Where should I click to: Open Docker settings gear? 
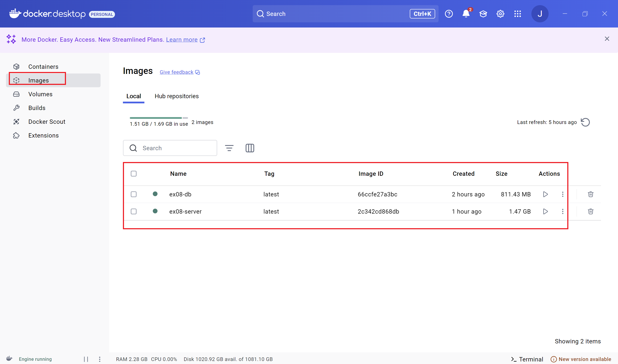click(x=500, y=14)
